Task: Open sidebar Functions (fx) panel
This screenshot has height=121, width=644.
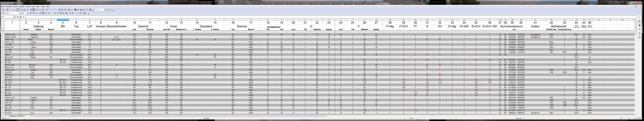Action: pos(640,37)
